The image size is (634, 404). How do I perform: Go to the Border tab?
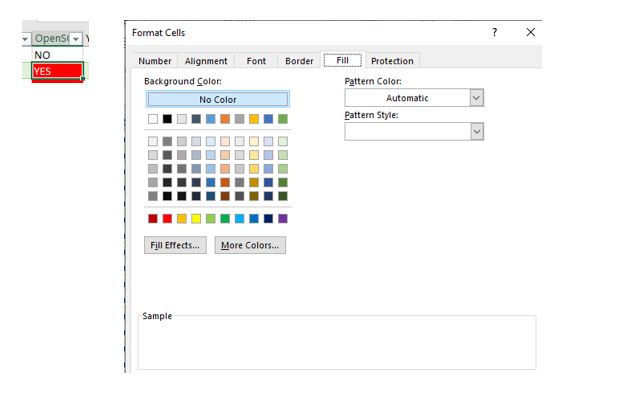pos(299,61)
